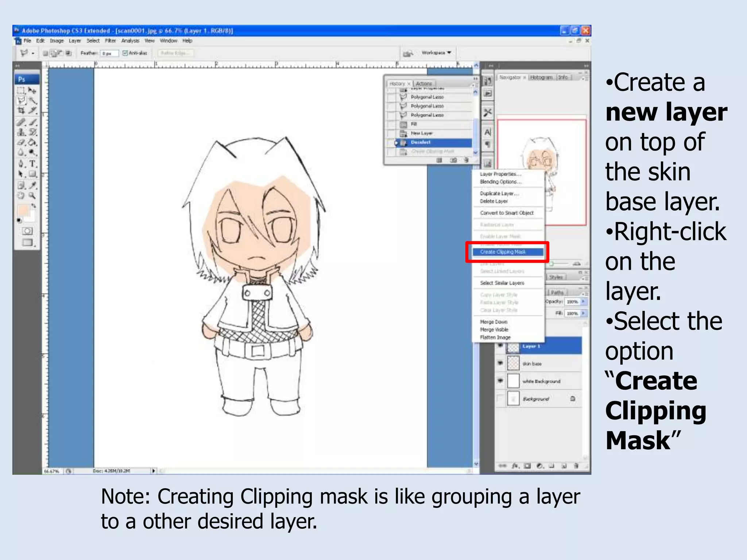Click Quick Mask mode icon
Viewport: 747px width, 560px height.
point(27,231)
